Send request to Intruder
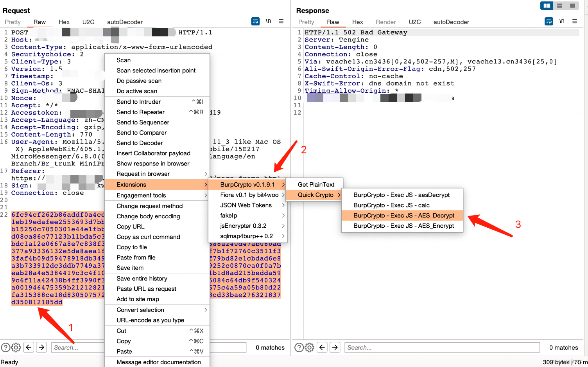The width and height of the screenshot is (588, 367). tap(157, 102)
